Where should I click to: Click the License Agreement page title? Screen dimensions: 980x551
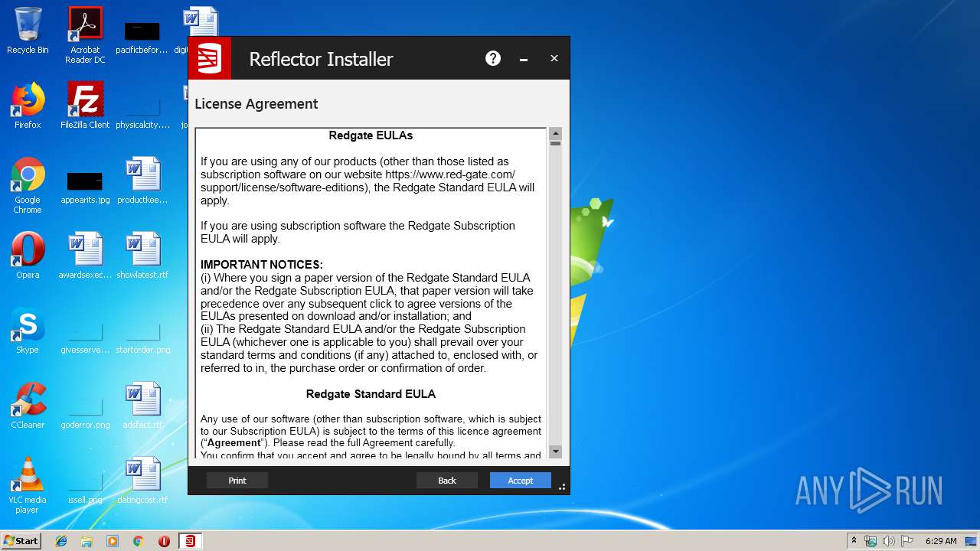tap(256, 104)
